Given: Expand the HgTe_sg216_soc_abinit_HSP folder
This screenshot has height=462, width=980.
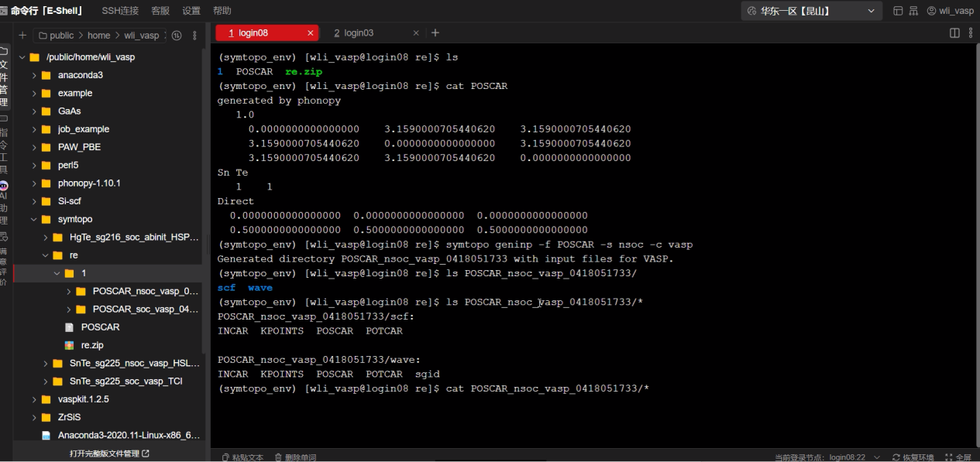Looking at the screenshot, I should pos(46,237).
